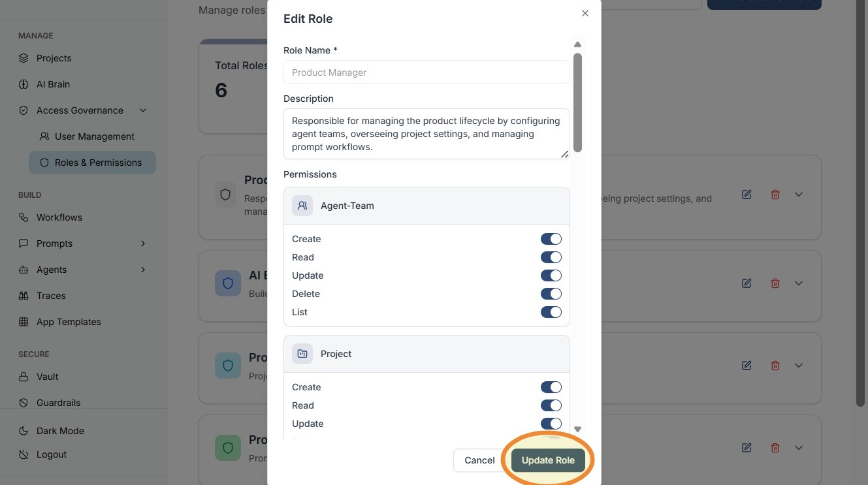Disable Agent-Team Create permission toggle
The width and height of the screenshot is (868, 485).
click(x=551, y=239)
